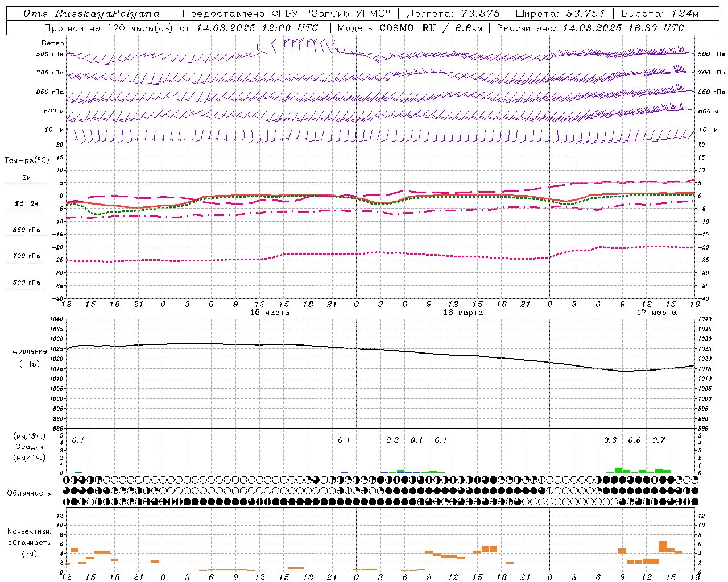Click the latitude value Широта: 53.751

560,14
